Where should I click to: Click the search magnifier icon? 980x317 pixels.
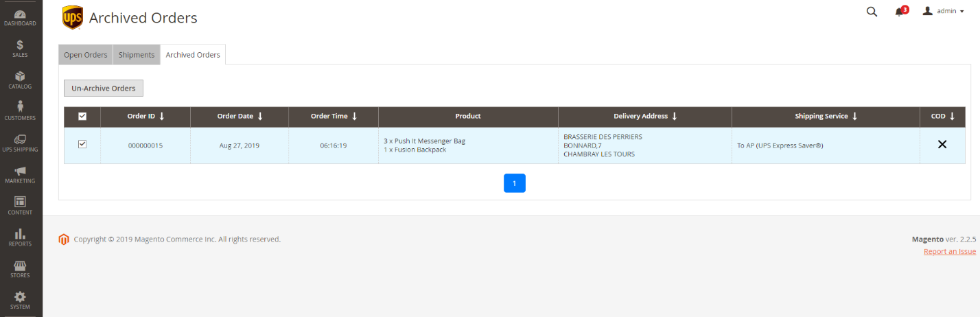(872, 12)
